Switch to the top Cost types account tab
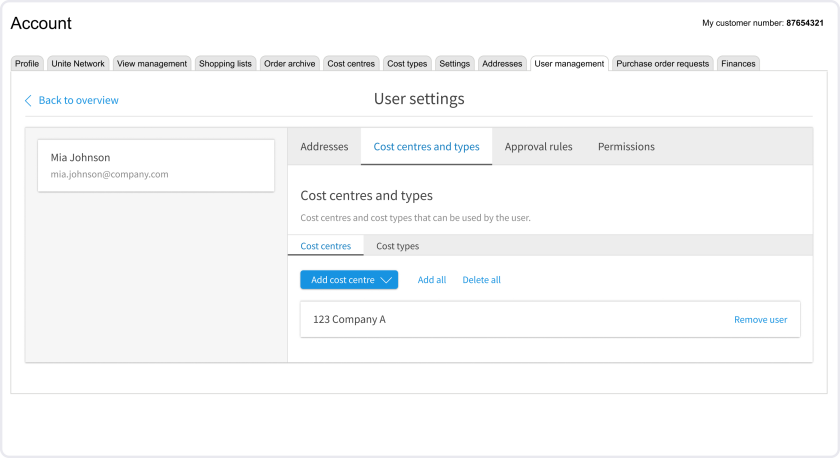 point(407,64)
